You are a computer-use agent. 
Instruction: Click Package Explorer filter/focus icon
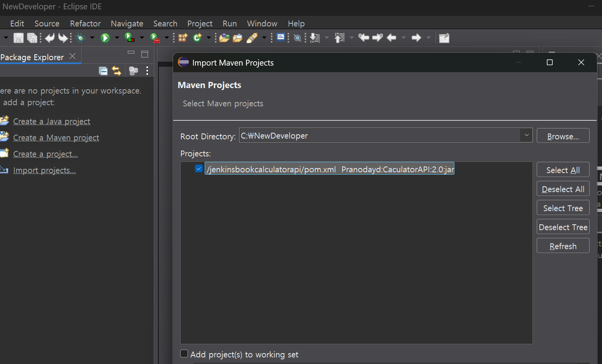point(134,71)
